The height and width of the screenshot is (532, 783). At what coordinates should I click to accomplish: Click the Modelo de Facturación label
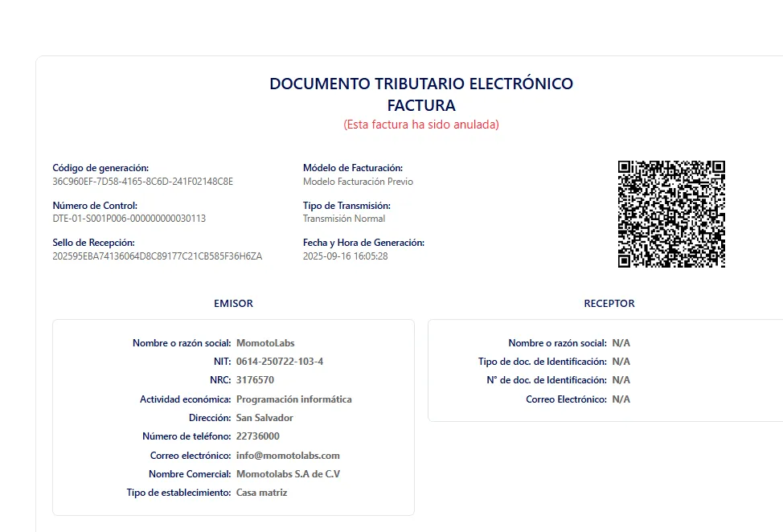tap(357, 168)
